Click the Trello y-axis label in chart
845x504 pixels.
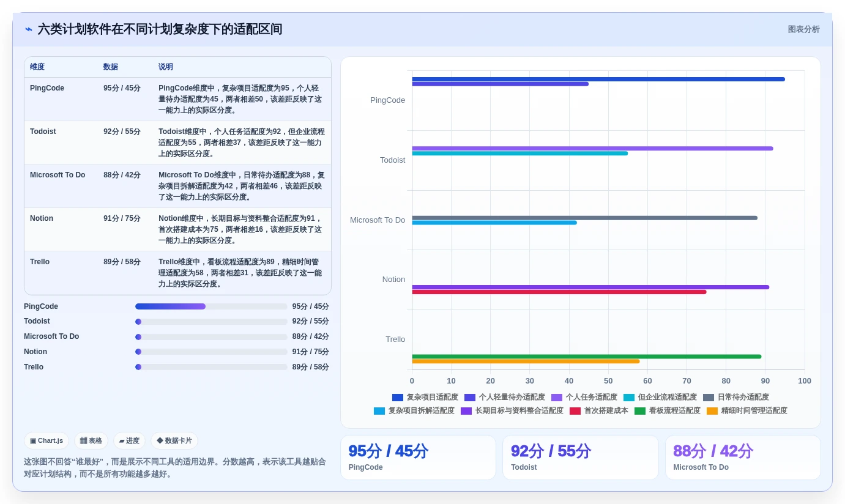click(x=395, y=339)
